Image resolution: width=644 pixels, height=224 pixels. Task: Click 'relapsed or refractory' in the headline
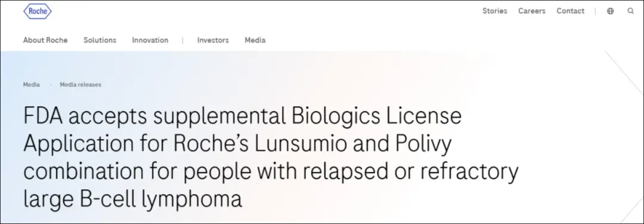click(x=413, y=171)
